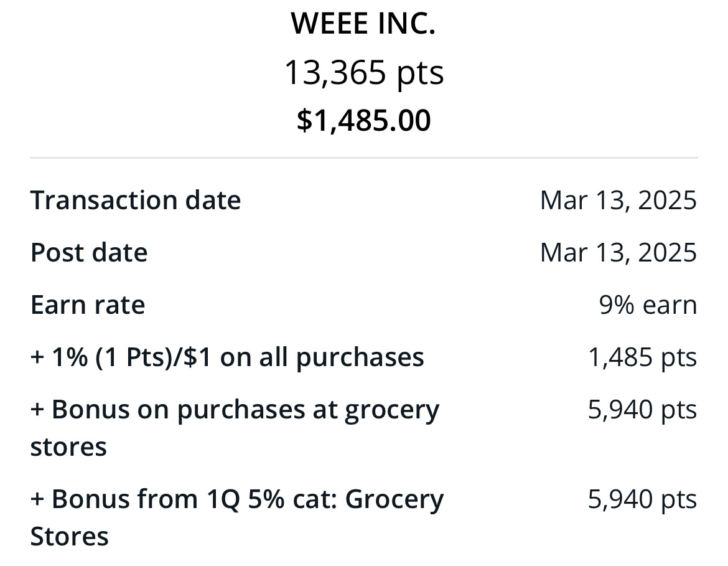Click the WEEE INC. merchant name
This screenshot has height=566, width=728.
point(363,24)
